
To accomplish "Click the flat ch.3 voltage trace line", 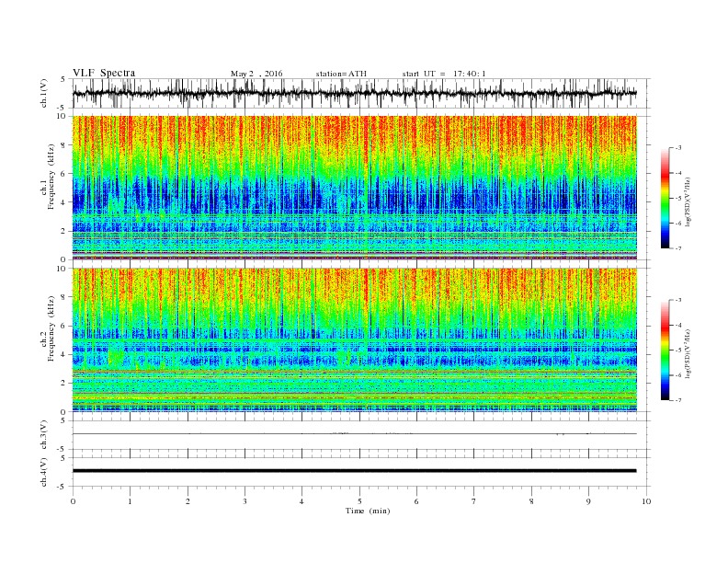I will pyautogui.click(x=354, y=434).
